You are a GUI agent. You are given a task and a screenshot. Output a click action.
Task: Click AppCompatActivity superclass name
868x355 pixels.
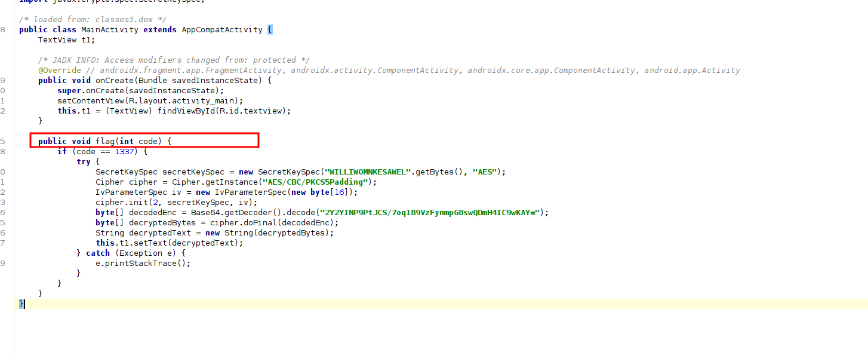(222, 29)
